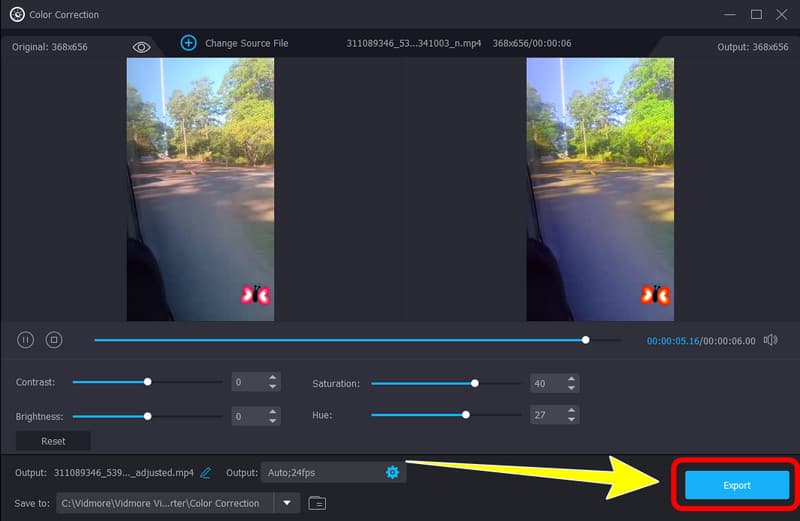Click the Brightness slider handle
Image resolution: width=800 pixels, height=521 pixels.
(148, 416)
